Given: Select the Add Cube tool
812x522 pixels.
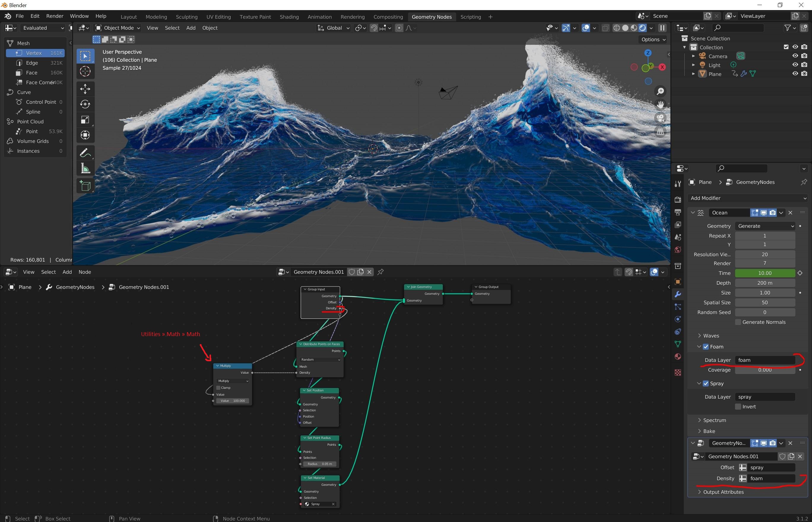Looking at the screenshot, I should pos(85,186).
